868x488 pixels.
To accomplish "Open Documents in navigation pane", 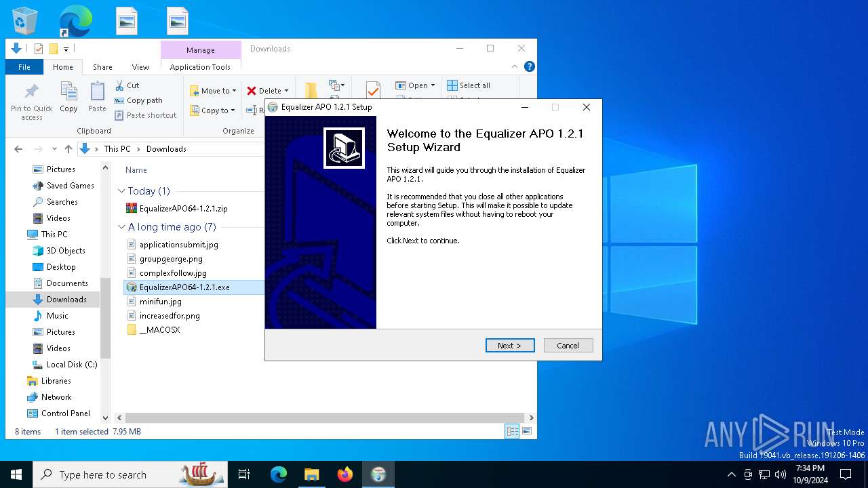I will click(x=60, y=283).
